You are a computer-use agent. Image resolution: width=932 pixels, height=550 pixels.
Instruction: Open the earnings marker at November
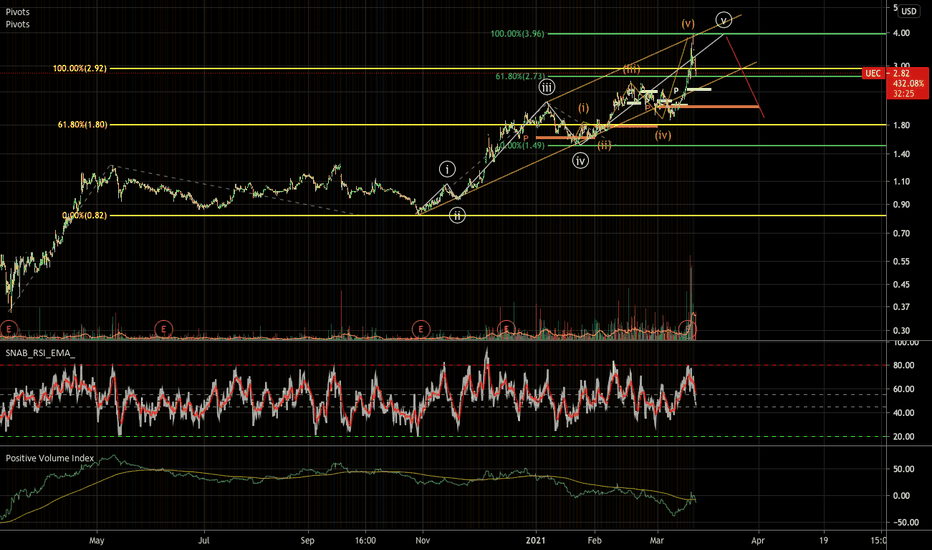[x=421, y=329]
